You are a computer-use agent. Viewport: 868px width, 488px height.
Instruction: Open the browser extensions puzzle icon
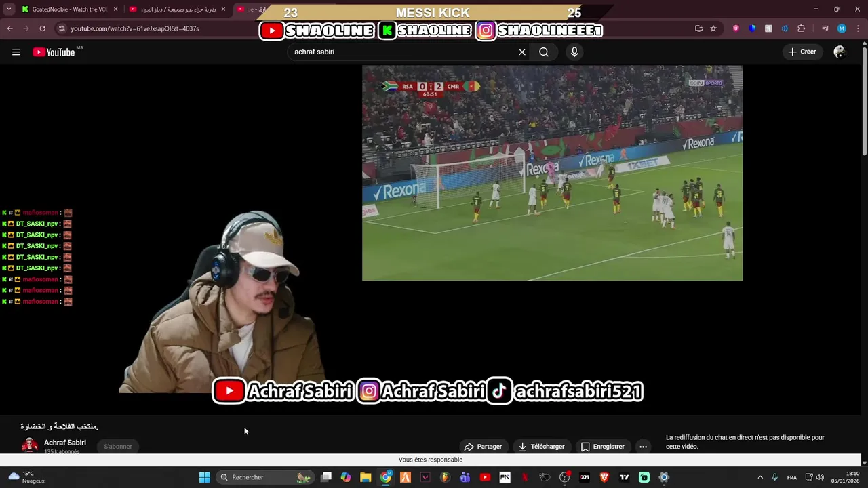801,28
